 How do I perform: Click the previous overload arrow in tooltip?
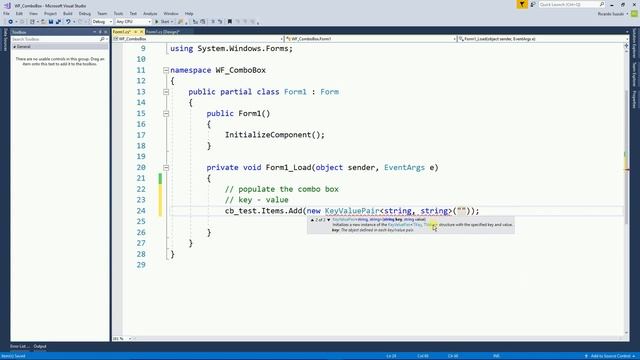coord(312,220)
